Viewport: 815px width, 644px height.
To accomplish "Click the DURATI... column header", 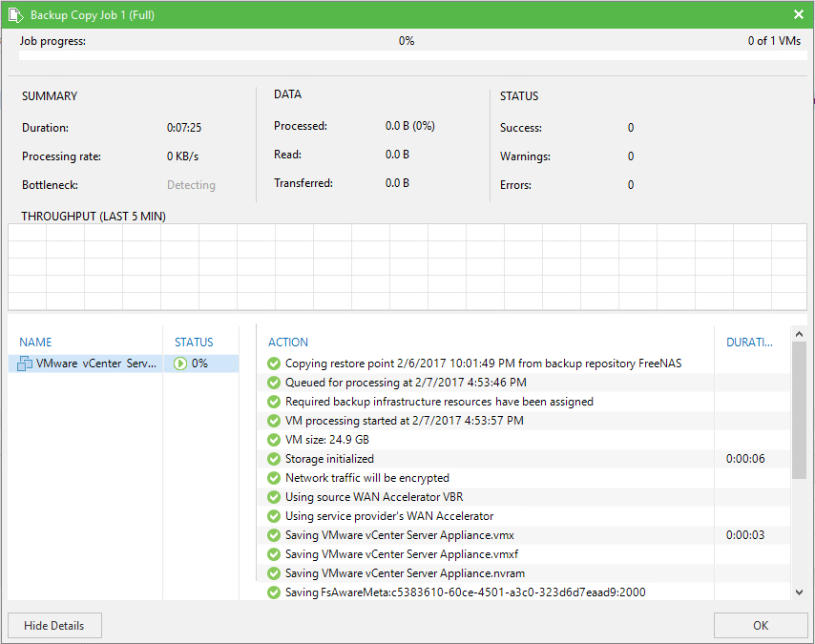I will pyautogui.click(x=749, y=342).
